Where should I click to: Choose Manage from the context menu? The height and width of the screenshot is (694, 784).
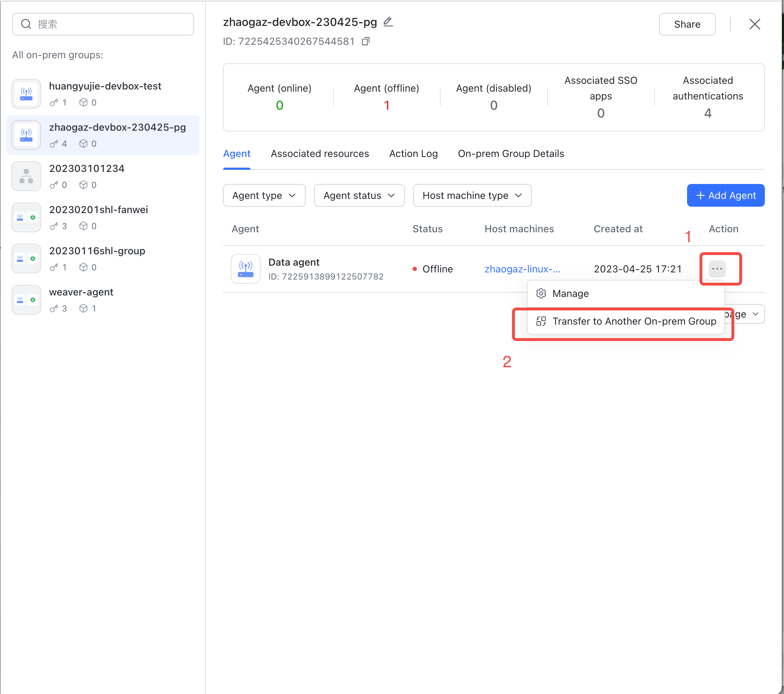[x=626, y=293]
